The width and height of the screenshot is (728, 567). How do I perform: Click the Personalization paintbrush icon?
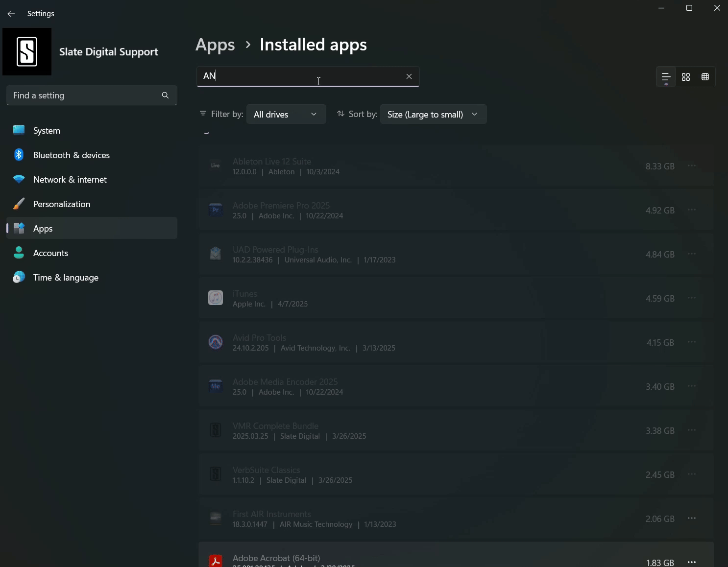[x=19, y=204]
